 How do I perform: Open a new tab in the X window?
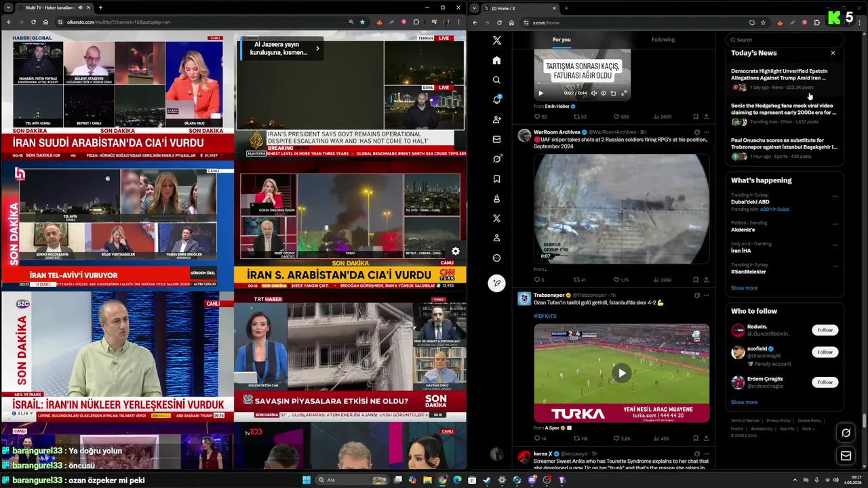click(x=566, y=7)
